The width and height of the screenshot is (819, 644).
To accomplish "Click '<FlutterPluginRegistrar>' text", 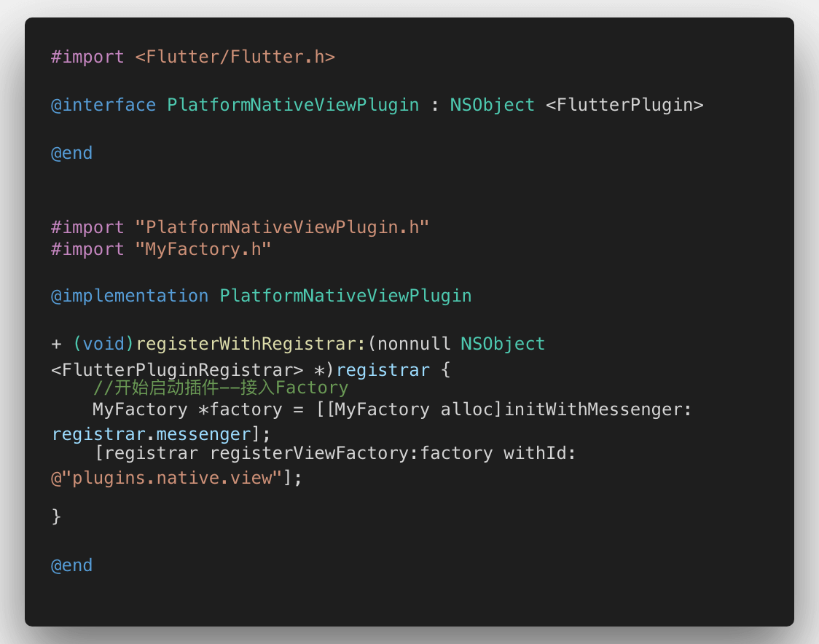I will [x=177, y=370].
